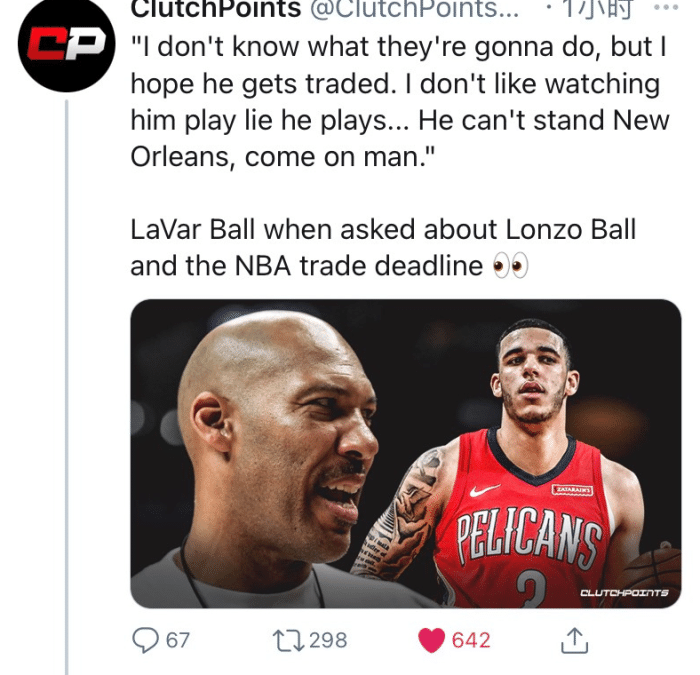View the 67 replies count
Screen dimensions: 700x675
(178, 640)
